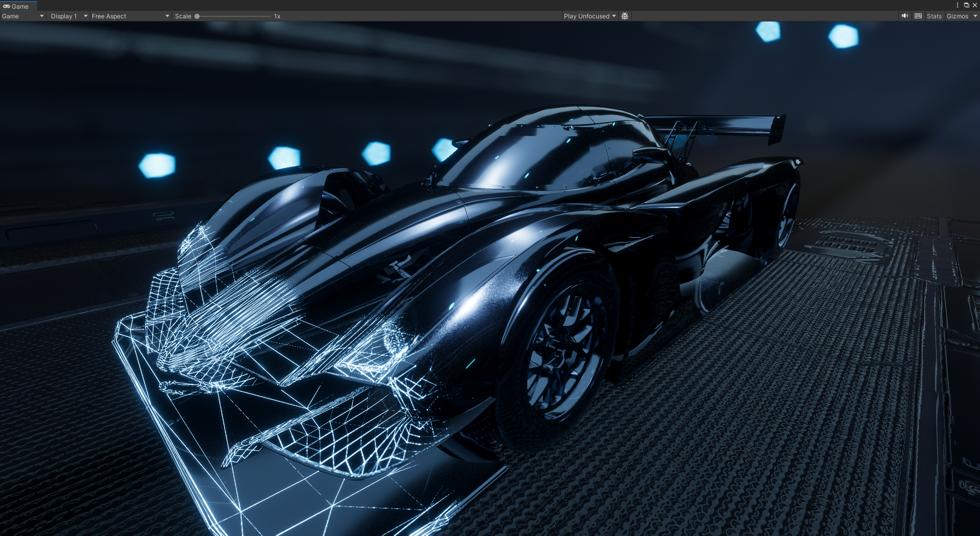
Task: Open the three-dot panel options menu
Action: pyautogui.click(x=958, y=6)
